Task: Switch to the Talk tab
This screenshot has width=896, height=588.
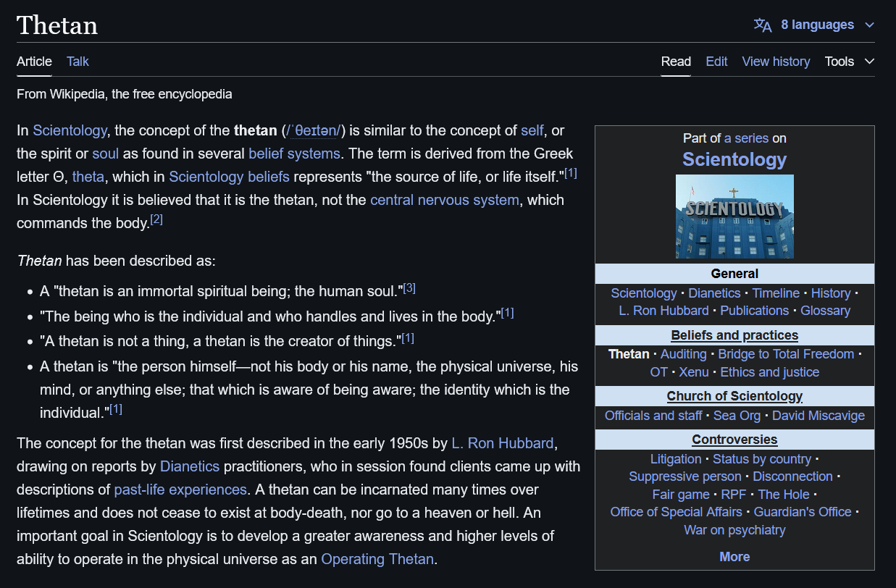Action: pyautogui.click(x=78, y=62)
